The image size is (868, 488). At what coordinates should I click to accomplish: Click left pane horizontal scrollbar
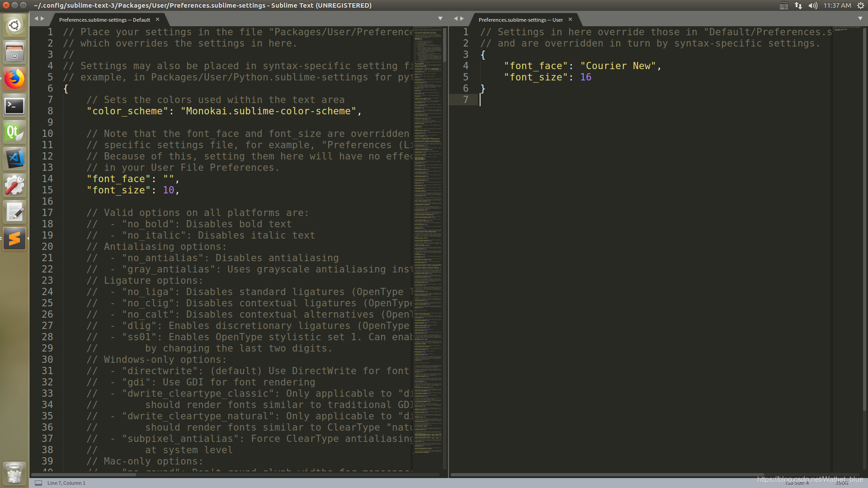(84, 475)
